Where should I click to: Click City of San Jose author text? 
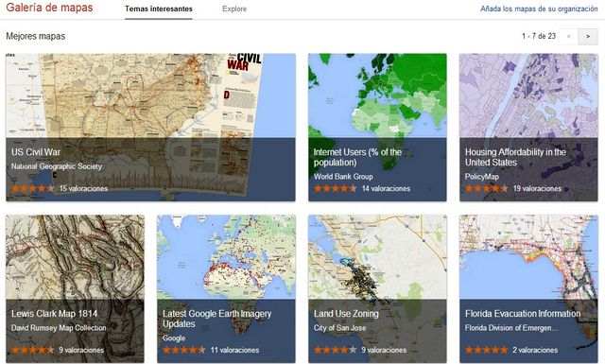pyautogui.click(x=339, y=328)
